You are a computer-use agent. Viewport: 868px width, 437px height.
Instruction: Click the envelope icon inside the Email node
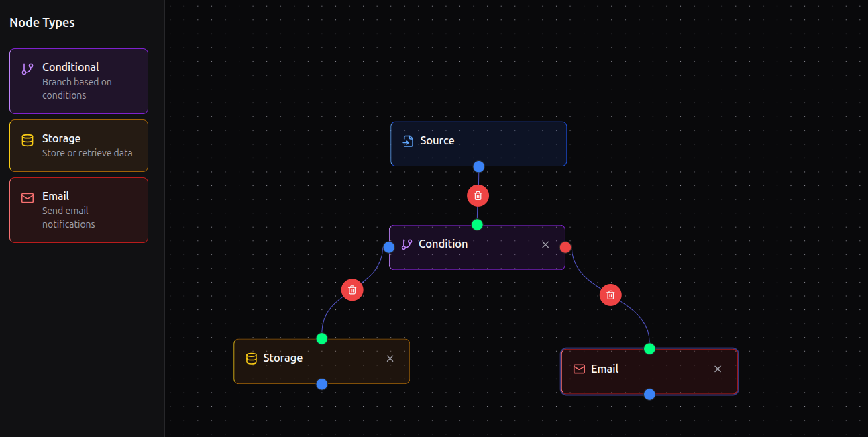point(579,369)
